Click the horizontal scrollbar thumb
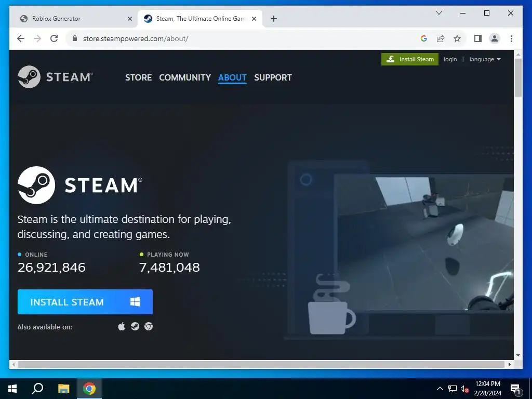Image resolution: width=532 pixels, height=399 pixels. (262, 364)
